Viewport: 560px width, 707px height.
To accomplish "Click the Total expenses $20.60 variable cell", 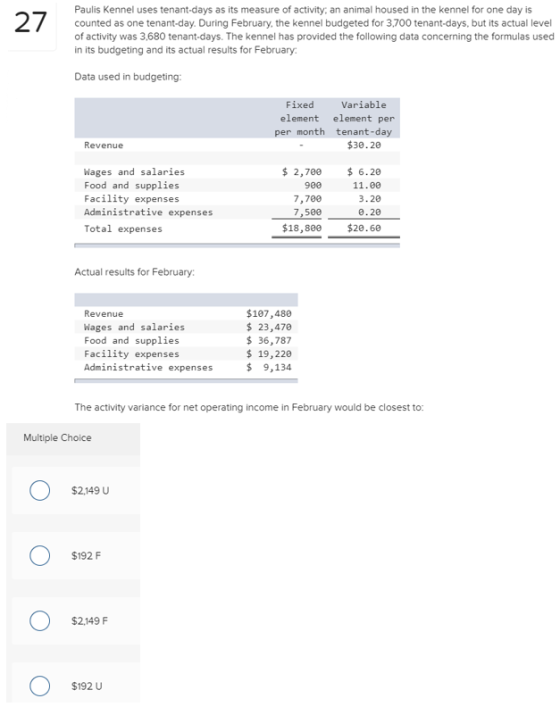I will pyautogui.click(x=364, y=228).
